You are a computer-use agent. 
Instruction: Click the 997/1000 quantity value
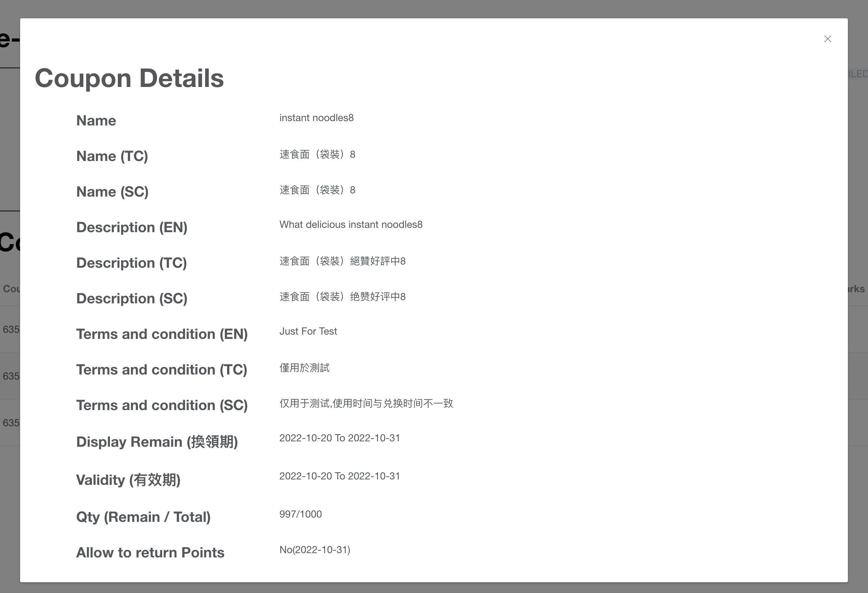click(x=300, y=514)
